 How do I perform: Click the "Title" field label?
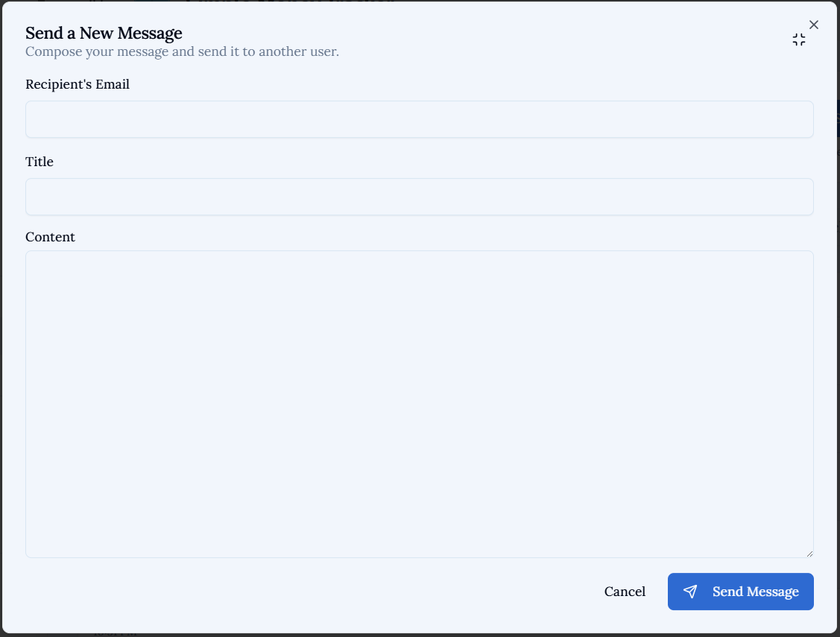coord(40,162)
